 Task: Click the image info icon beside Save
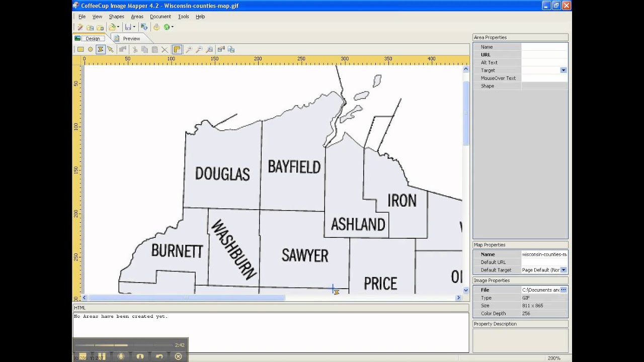coord(144,27)
